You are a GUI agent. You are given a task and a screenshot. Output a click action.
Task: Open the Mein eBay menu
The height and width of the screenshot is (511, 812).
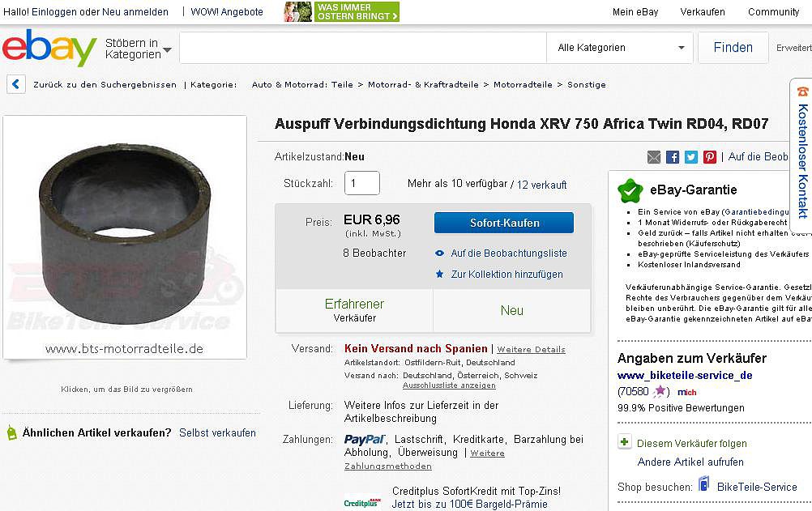pyautogui.click(x=635, y=12)
